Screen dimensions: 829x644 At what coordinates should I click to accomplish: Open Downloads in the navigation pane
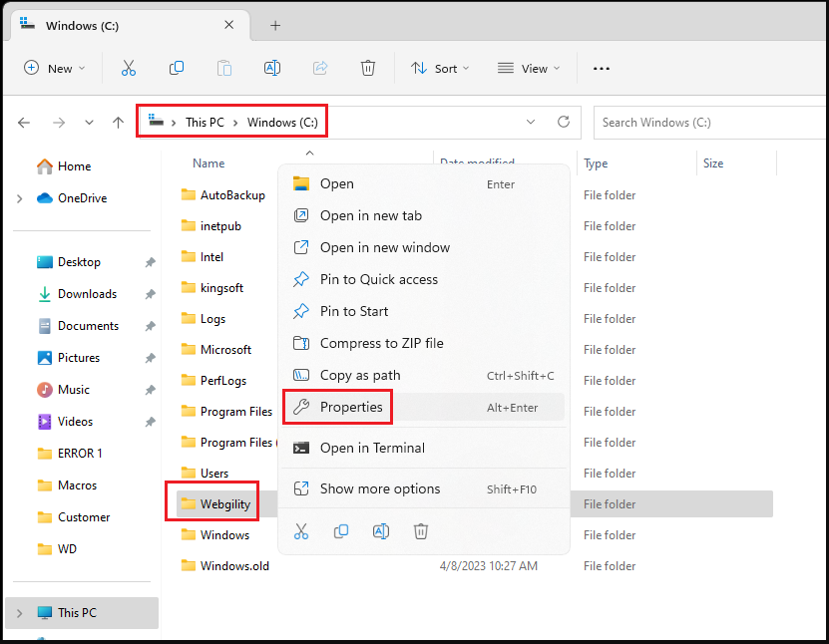pyautogui.click(x=87, y=294)
